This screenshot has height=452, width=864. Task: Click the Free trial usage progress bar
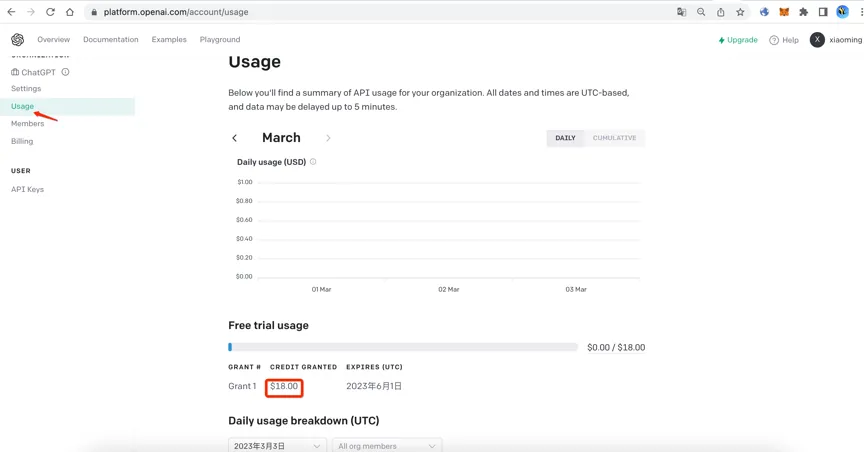pyautogui.click(x=403, y=347)
